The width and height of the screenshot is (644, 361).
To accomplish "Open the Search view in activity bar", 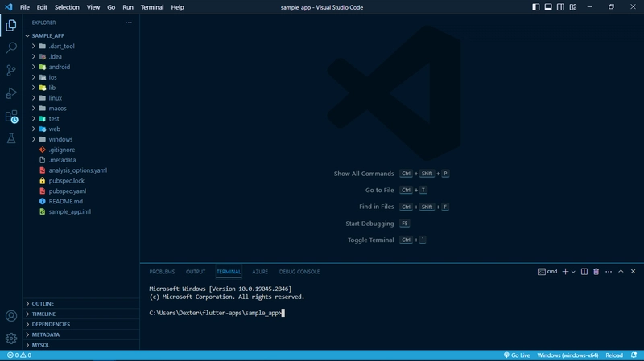I will [x=11, y=48].
